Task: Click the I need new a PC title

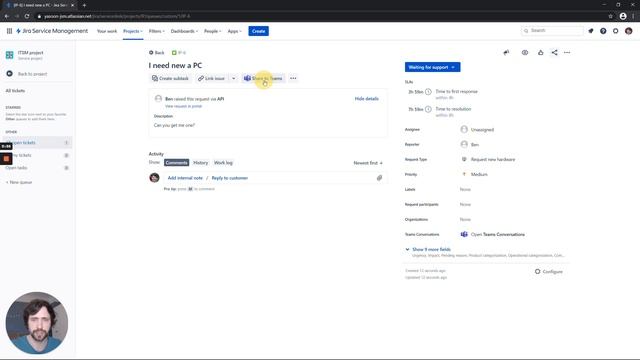Action: click(x=175, y=65)
